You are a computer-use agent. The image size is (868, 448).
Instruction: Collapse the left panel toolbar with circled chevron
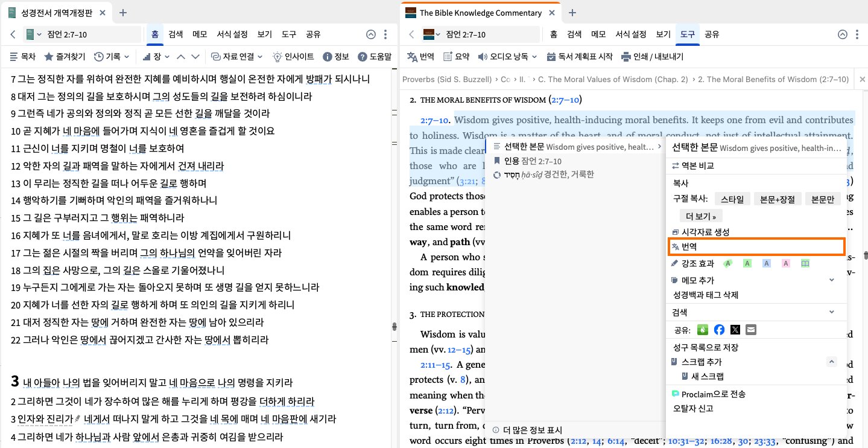point(371,34)
